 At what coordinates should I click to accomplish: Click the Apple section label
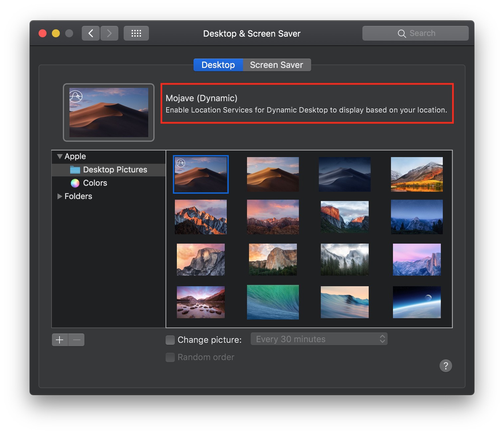click(75, 156)
